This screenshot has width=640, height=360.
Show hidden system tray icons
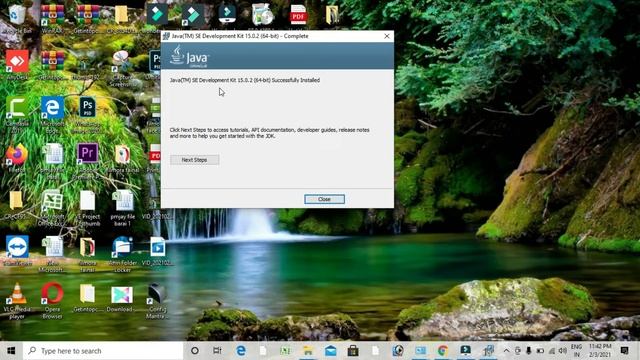(x=506, y=351)
